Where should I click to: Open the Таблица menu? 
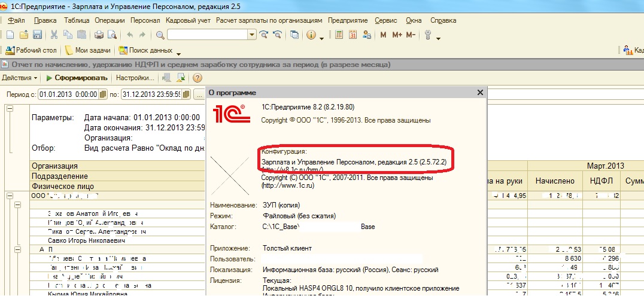[77, 20]
